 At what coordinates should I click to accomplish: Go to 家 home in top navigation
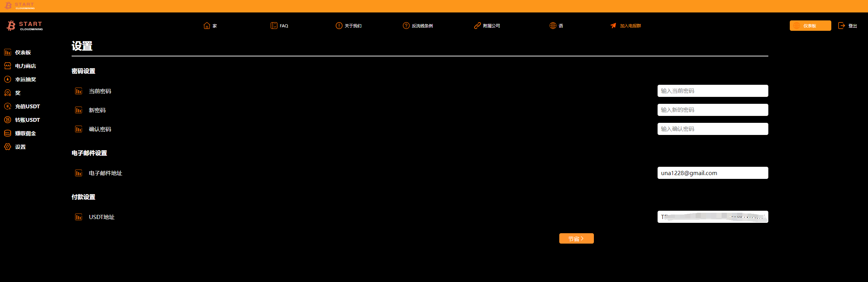(210, 26)
